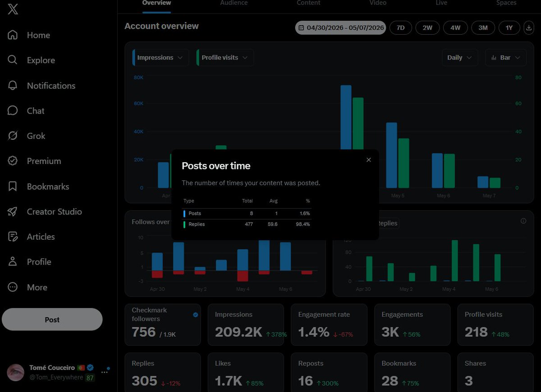The image size is (541, 392).
Task: Click the info icon on replies chart
Action: click(x=523, y=221)
